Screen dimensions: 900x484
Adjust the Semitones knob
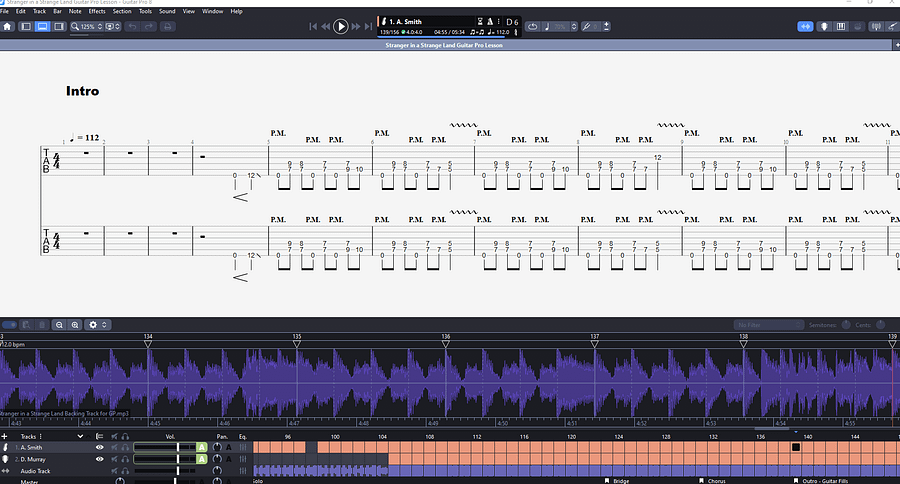[x=845, y=325]
